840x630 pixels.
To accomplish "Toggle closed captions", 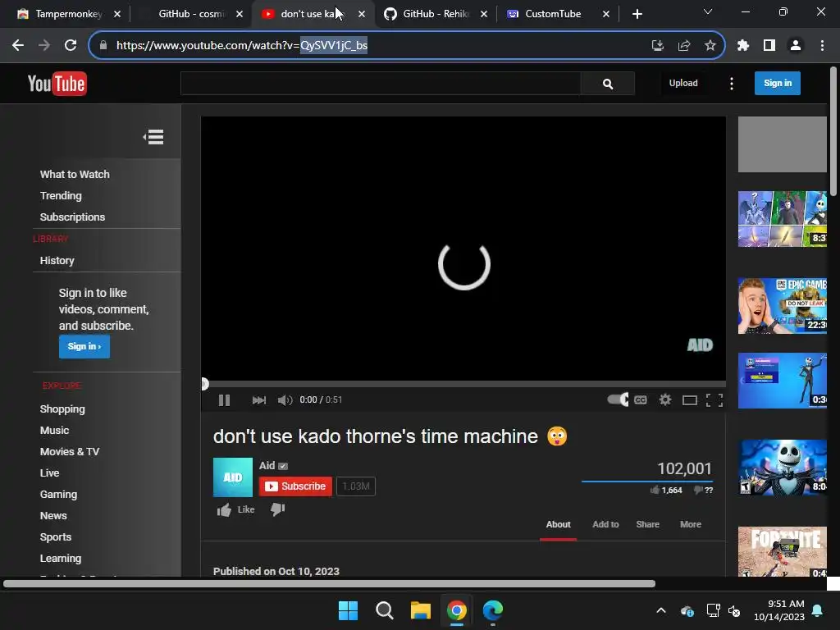I will tap(640, 400).
